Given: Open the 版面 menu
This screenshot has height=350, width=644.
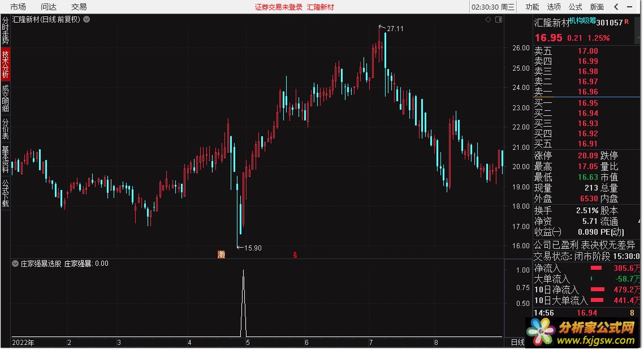Looking at the screenshot, I should pos(597,7).
